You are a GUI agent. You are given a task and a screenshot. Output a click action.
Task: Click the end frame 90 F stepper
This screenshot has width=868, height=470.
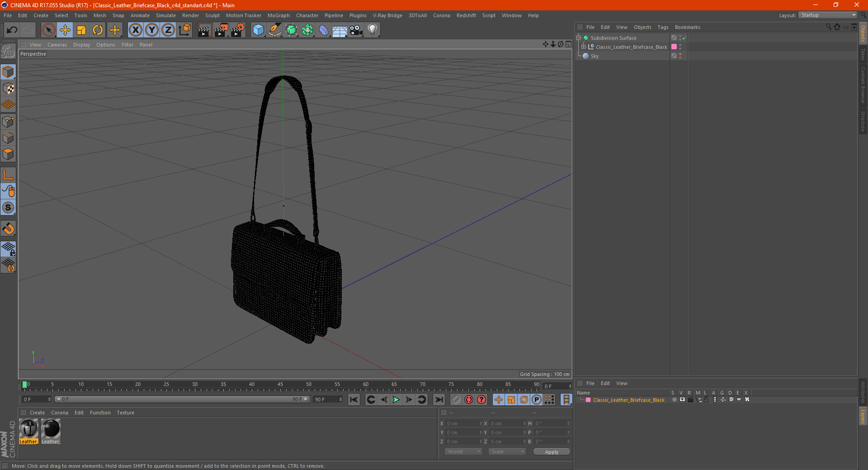click(x=341, y=399)
